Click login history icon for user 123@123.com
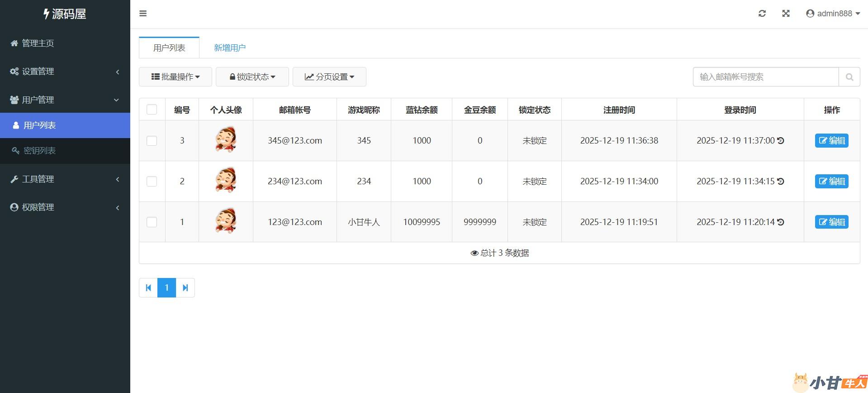 (781, 222)
